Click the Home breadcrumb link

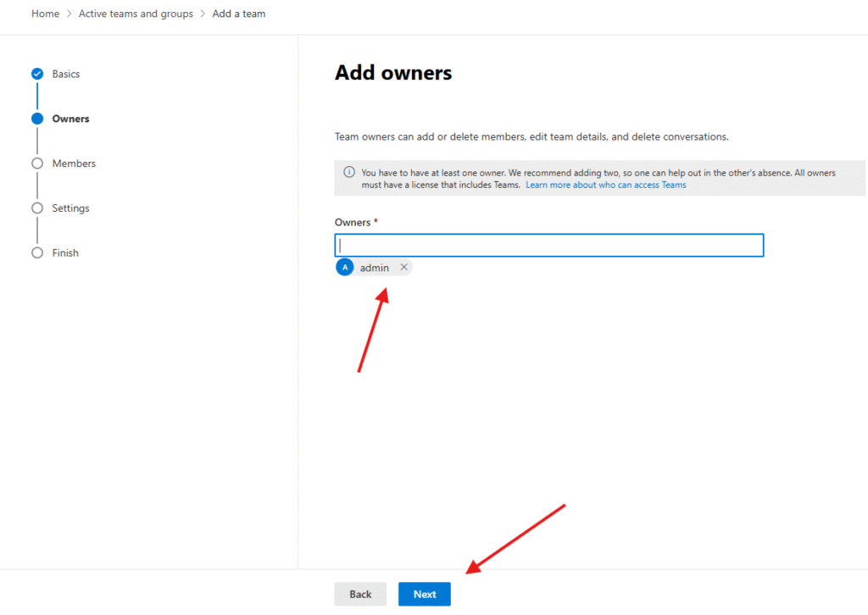45,14
